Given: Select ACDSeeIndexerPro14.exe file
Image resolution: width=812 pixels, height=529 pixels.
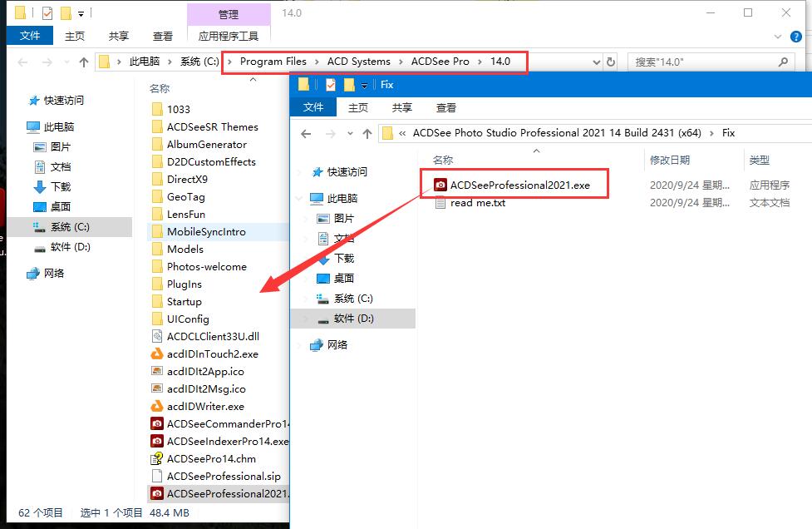Looking at the screenshot, I should (x=220, y=442).
